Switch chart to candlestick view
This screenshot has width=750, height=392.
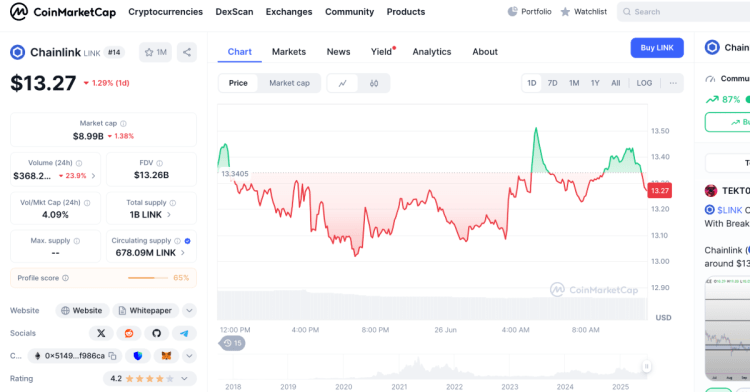pos(374,83)
